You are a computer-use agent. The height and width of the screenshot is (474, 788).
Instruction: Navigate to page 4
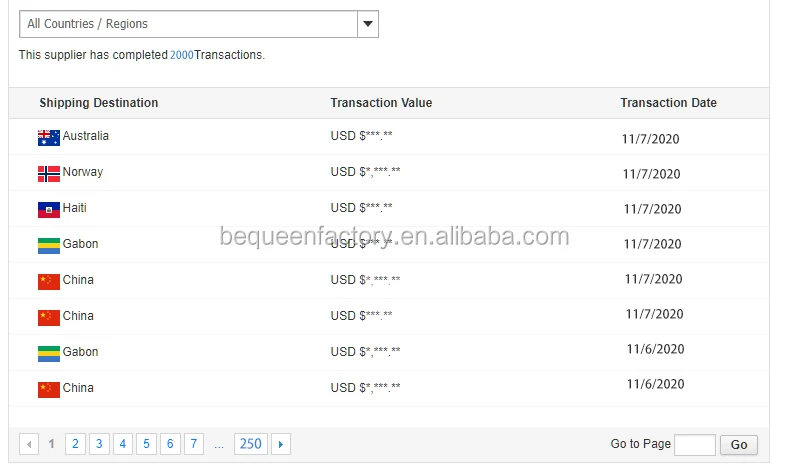[122, 444]
